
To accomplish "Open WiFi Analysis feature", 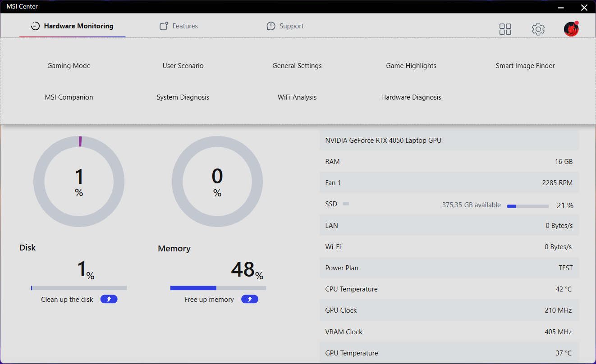I will (x=297, y=97).
